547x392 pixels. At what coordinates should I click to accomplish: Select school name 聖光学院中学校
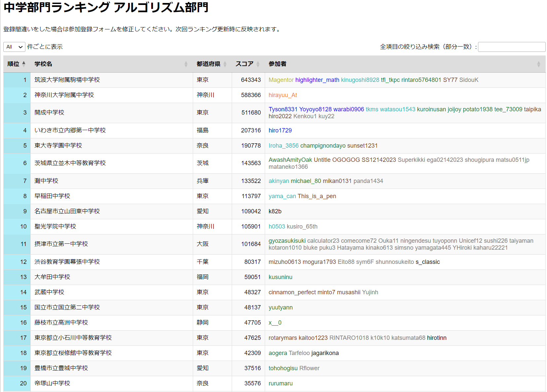pos(55,227)
